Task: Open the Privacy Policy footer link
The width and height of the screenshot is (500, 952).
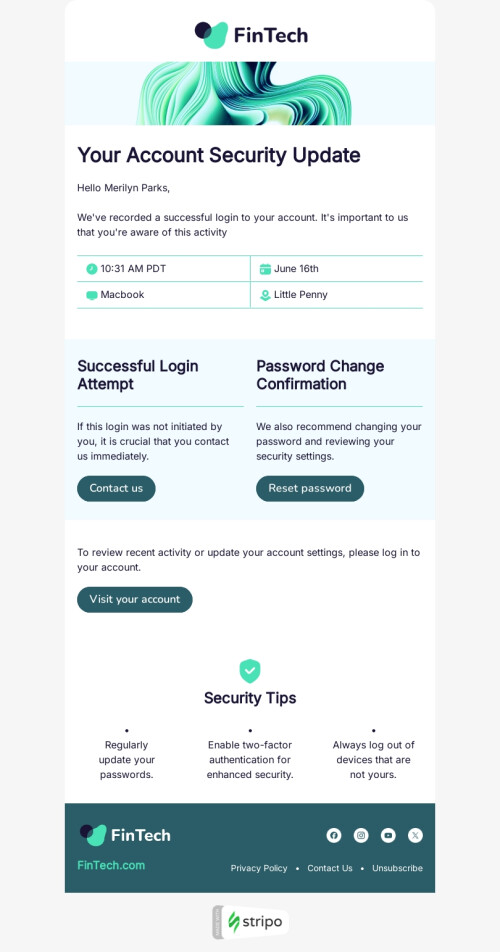Action: 259,868
